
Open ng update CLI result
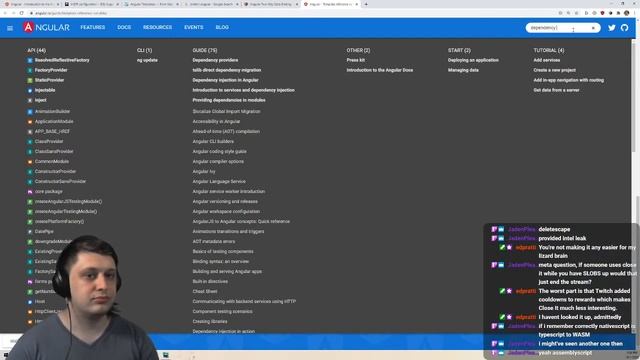[147, 60]
